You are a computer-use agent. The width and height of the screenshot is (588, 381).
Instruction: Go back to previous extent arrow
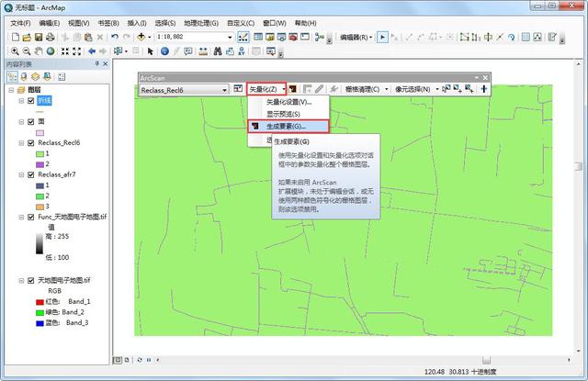point(92,51)
